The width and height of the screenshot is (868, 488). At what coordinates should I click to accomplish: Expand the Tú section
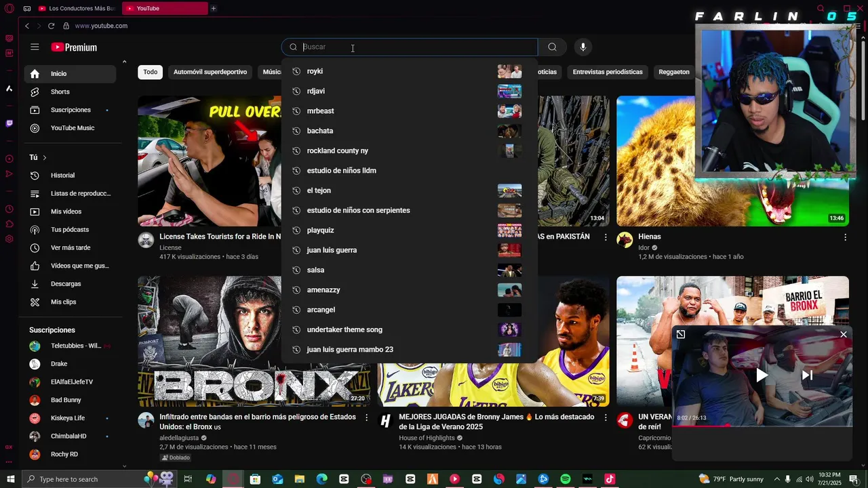38,157
